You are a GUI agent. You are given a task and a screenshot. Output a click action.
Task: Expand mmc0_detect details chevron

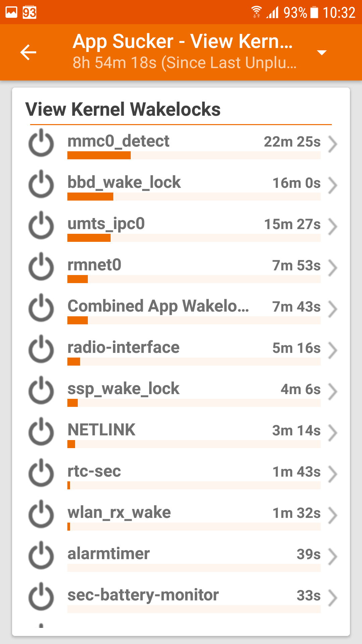click(333, 144)
